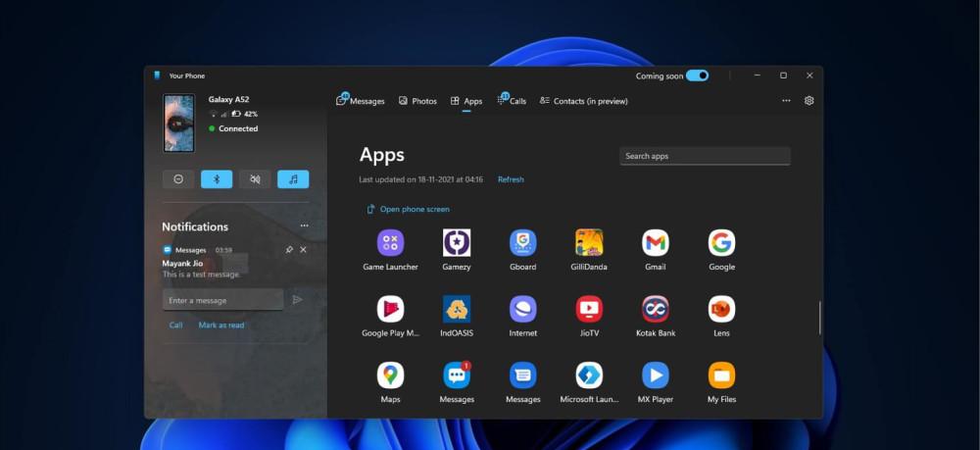Open the Game Launcher app
980x450 pixels.
click(x=391, y=243)
